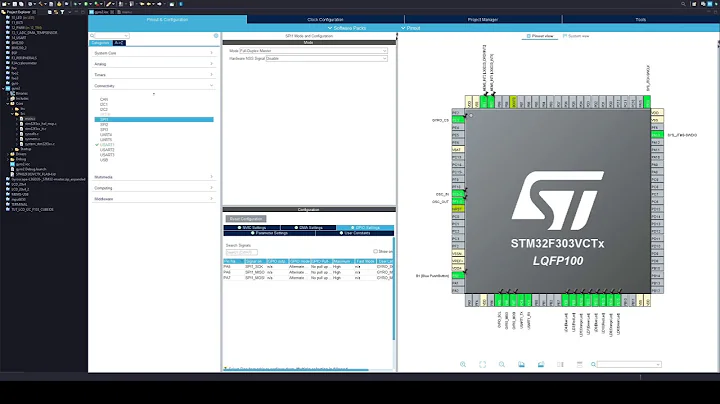Expand the System Core category
720x404 pixels.
pos(153,53)
